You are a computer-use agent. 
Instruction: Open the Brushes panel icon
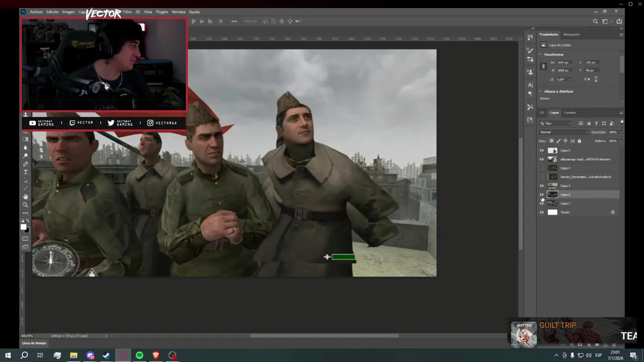[530, 50]
